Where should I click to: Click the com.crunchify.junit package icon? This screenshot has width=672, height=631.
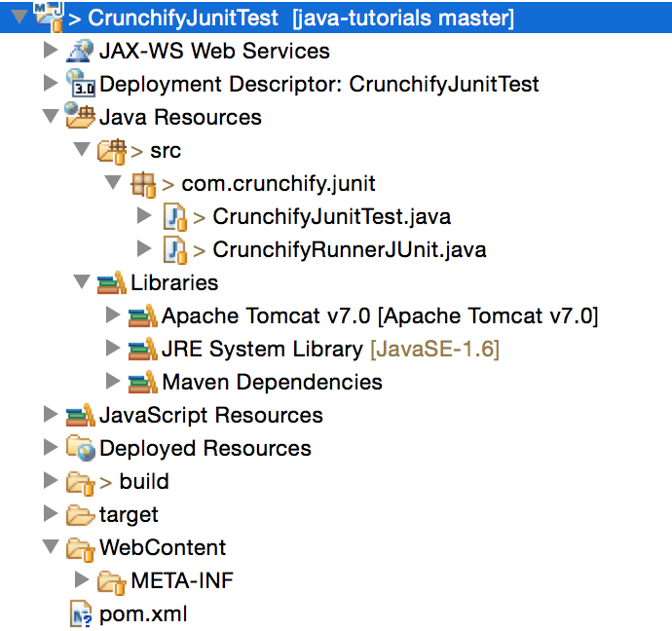coord(143,183)
